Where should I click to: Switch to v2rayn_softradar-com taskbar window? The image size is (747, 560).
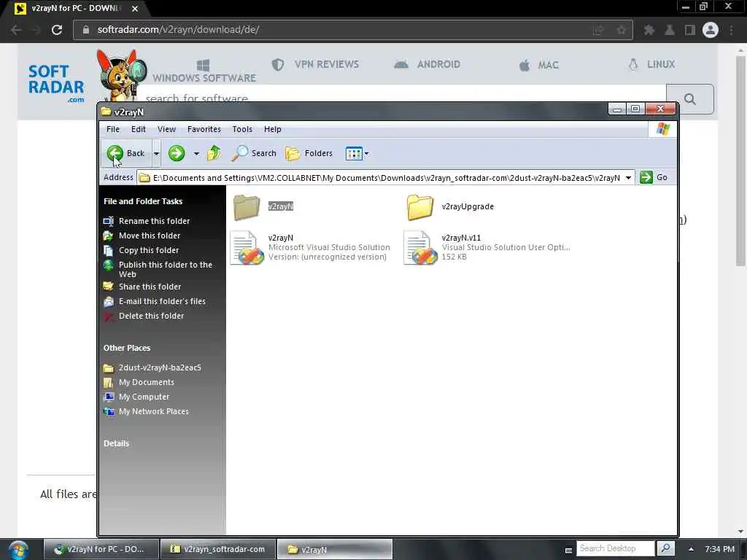pyautogui.click(x=218, y=549)
